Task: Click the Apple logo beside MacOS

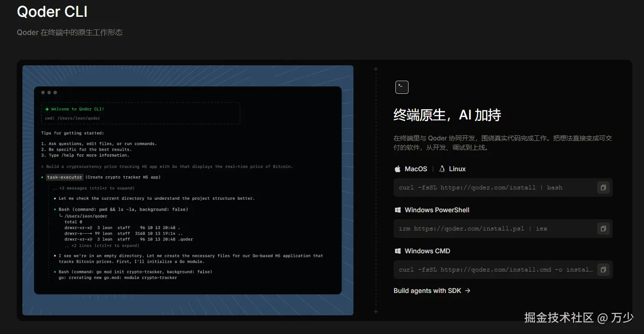Action: pos(398,169)
